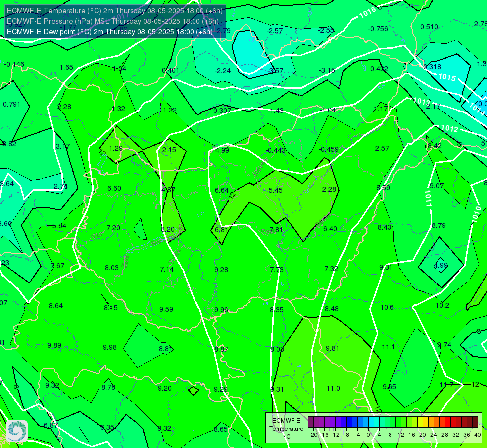Select the ECMWF-E Pressure MSL layer title

pos(113,21)
